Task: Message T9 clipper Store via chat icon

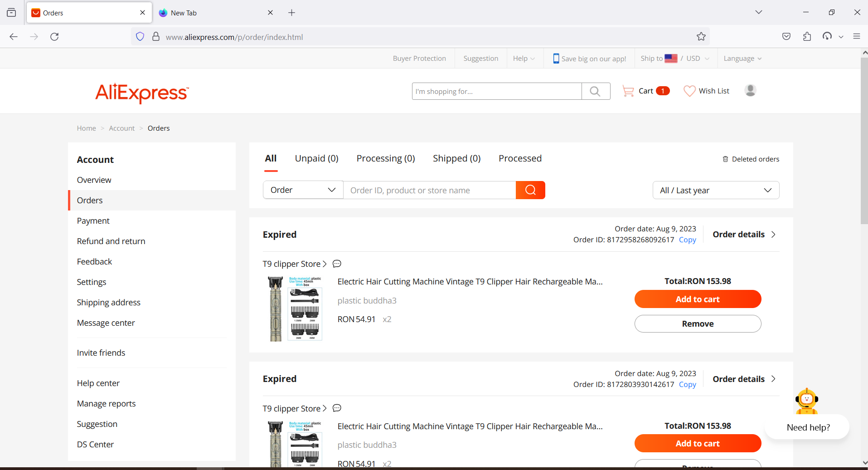Action: 337,264
